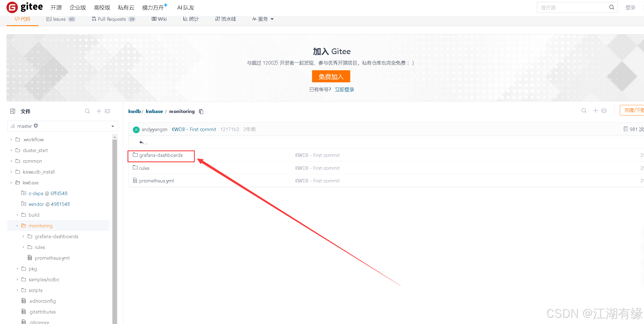Open AI 队友 in the top navigation
644x324 pixels.
point(186,8)
